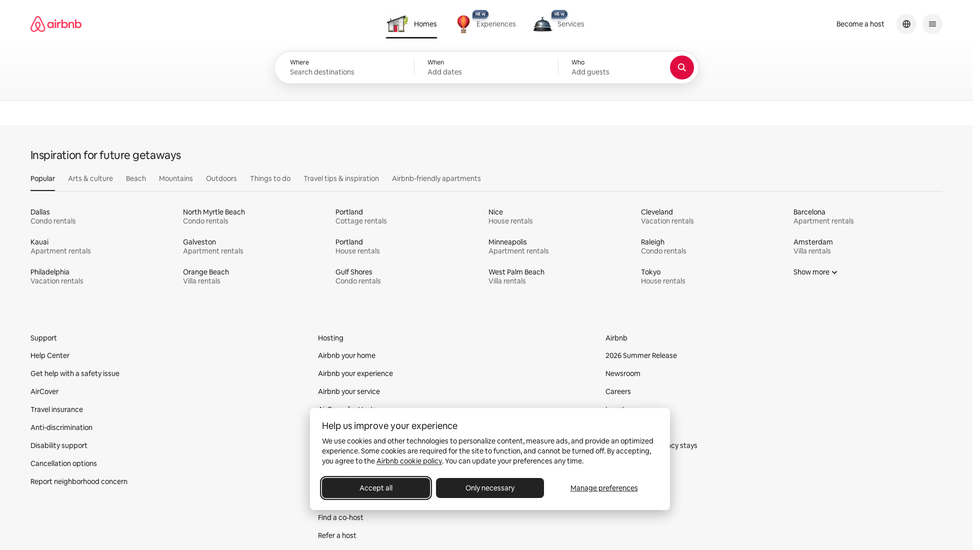Viewport: 980px width, 550px height.
Task: Open Gulf Shores Condo rentals
Action: coord(358,276)
